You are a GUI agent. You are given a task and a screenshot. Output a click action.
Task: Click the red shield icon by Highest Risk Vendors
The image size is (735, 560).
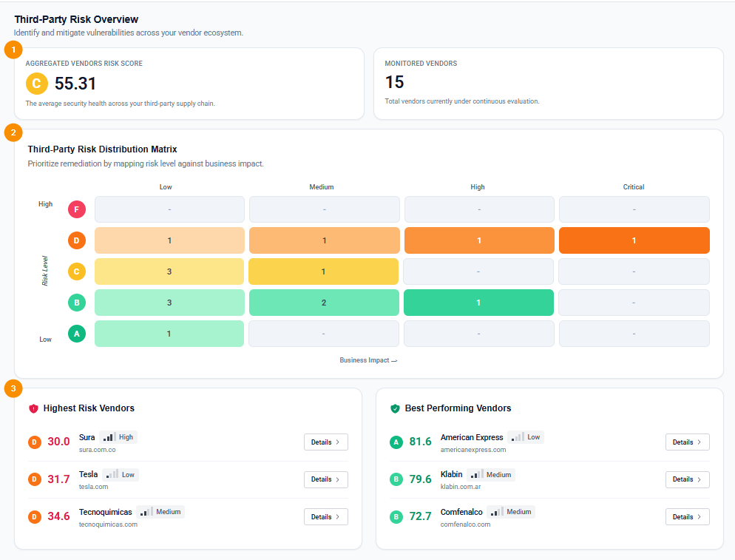(x=33, y=408)
